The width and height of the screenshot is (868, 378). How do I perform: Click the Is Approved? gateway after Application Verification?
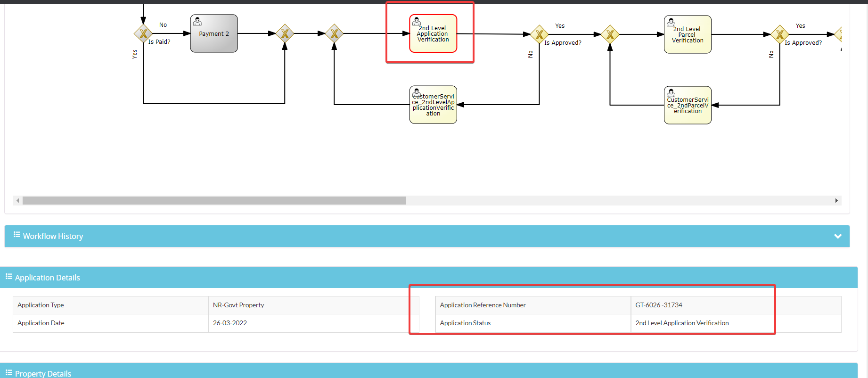[x=540, y=34]
